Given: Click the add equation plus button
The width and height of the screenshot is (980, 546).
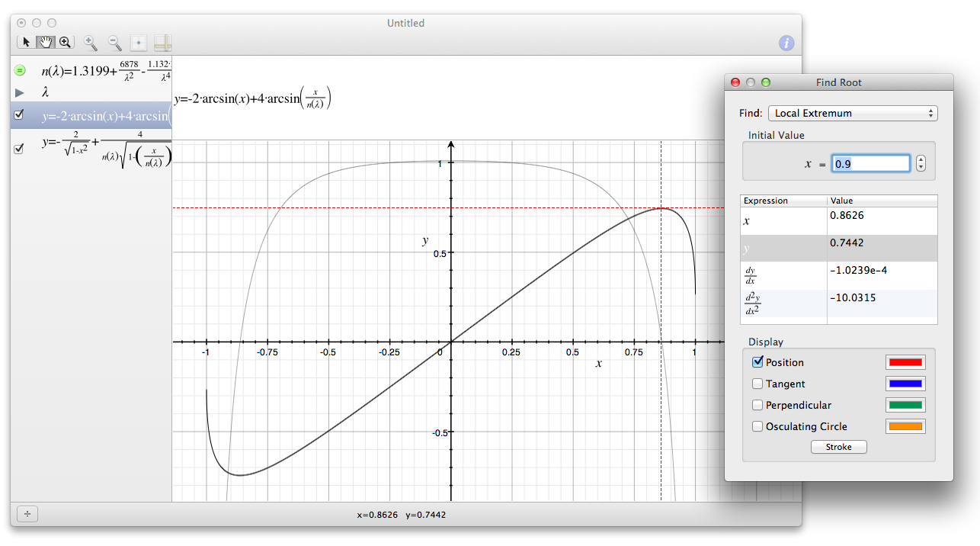Looking at the screenshot, I should (x=27, y=514).
